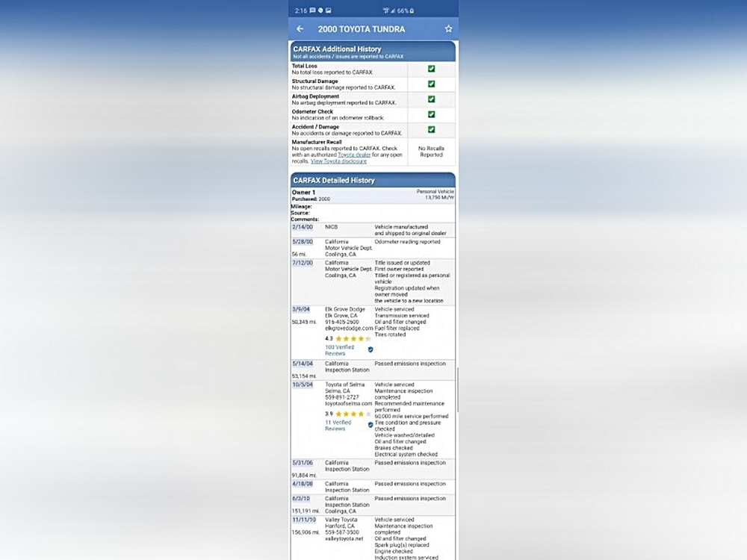747x560 pixels.
Task: Select the 5/28/00 date entry
Action: 303,242
